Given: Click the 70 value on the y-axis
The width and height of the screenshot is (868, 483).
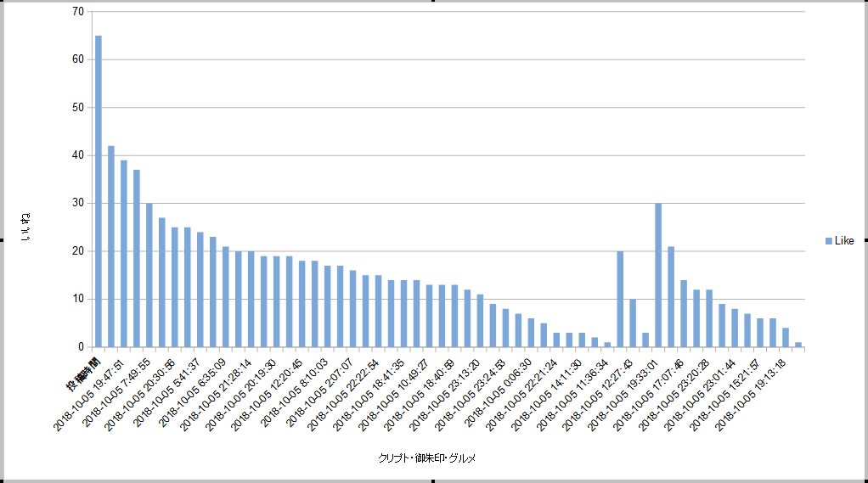Looking at the screenshot, I should pos(78,11).
